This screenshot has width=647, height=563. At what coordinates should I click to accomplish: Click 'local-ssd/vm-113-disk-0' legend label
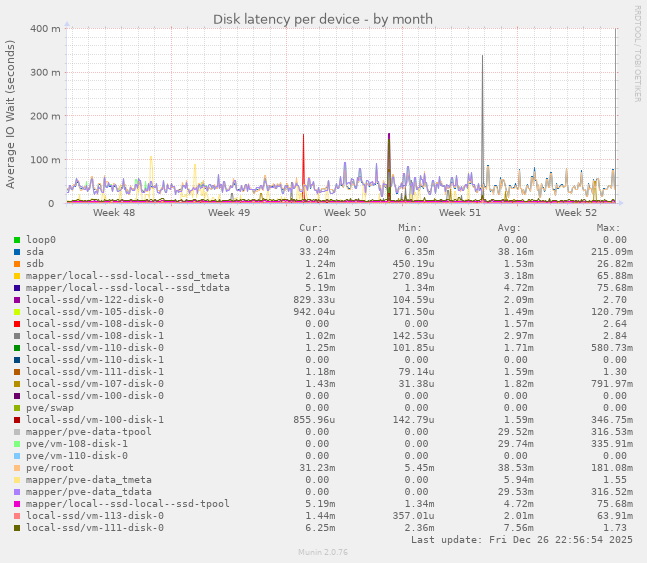pos(95,516)
